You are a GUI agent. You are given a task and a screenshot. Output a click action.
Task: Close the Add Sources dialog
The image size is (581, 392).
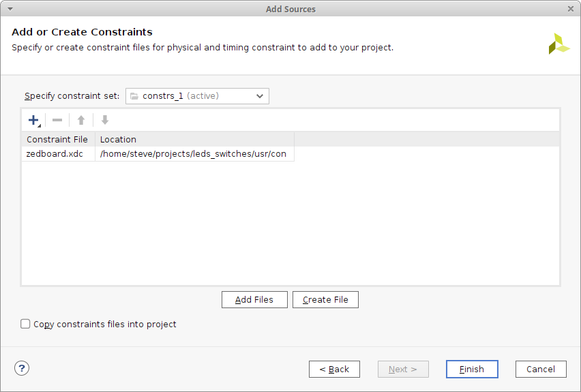(570, 9)
